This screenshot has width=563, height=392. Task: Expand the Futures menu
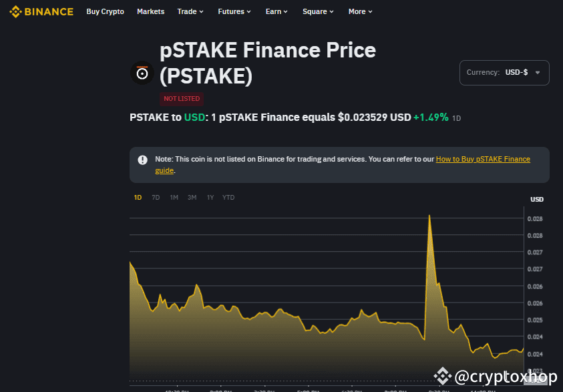pyautogui.click(x=234, y=11)
